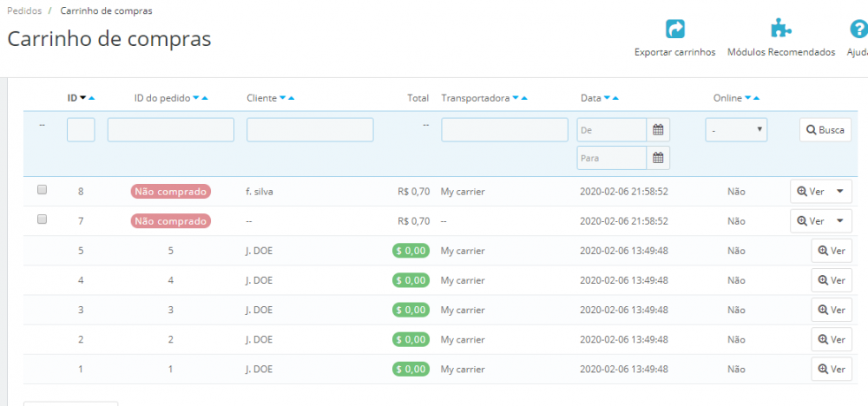Screen dimensions: 868x406
Task: View cart 2 with Ver button
Action: click(832, 339)
